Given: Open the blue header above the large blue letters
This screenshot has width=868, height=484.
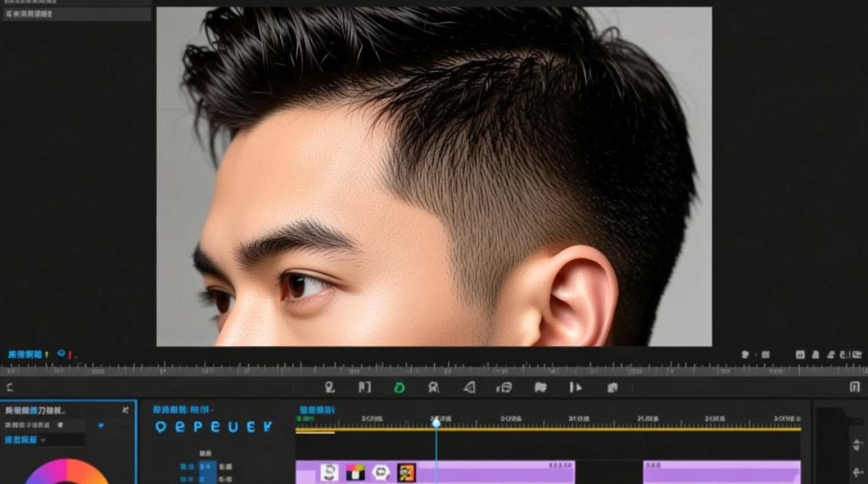Looking at the screenshot, I should pos(181,410).
